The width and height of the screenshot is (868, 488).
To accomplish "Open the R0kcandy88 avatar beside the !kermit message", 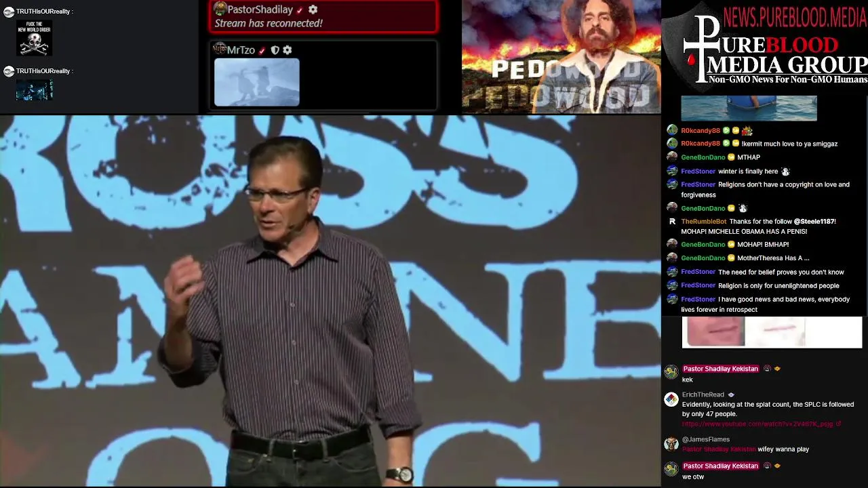I will 672,143.
